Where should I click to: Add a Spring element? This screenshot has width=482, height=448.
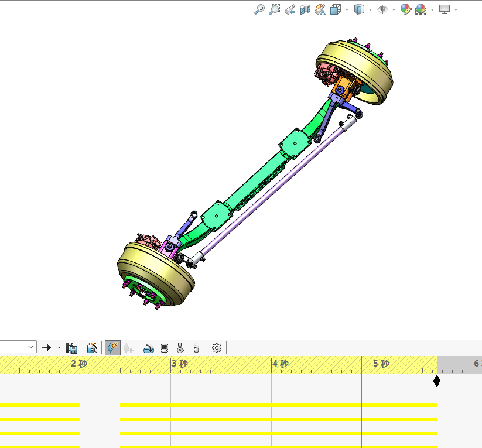[165, 348]
